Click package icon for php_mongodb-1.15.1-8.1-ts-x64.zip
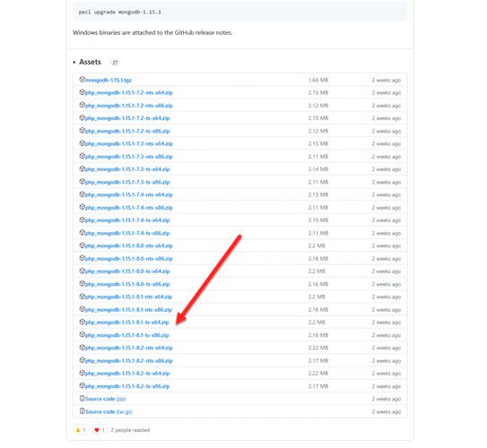This screenshot has width=487, height=448. click(82, 322)
